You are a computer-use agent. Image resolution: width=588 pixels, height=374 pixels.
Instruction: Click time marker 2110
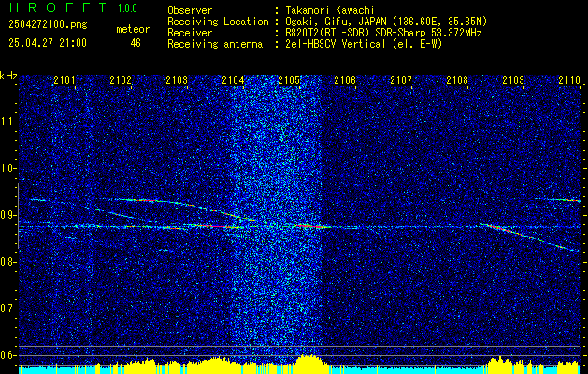569,79
